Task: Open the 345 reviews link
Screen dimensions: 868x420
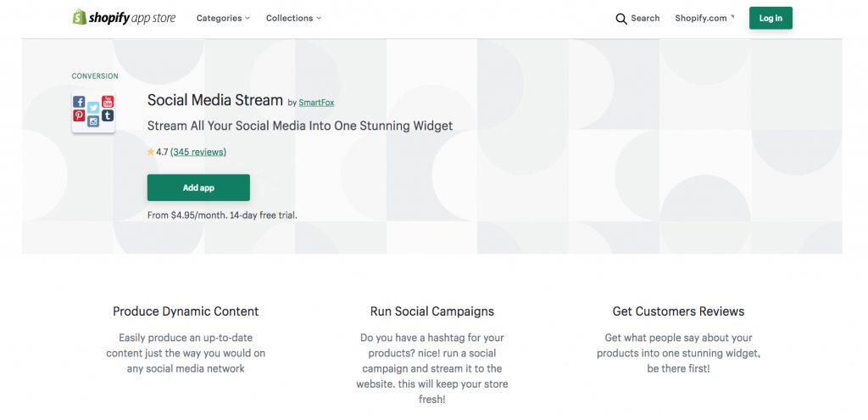Action: pyautogui.click(x=198, y=152)
